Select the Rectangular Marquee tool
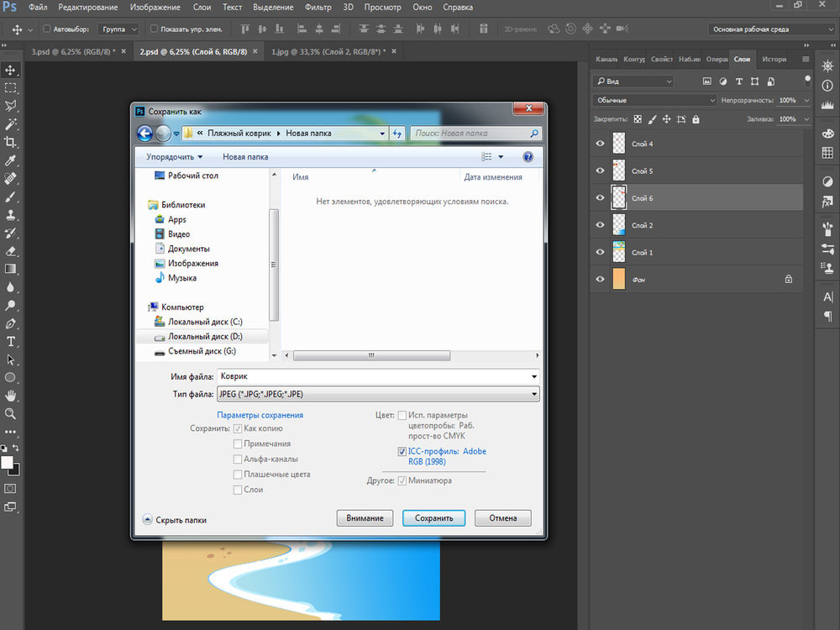 [11, 88]
